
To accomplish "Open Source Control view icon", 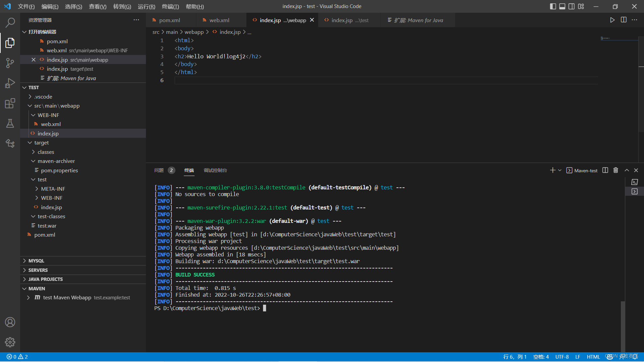I will click(x=10, y=63).
